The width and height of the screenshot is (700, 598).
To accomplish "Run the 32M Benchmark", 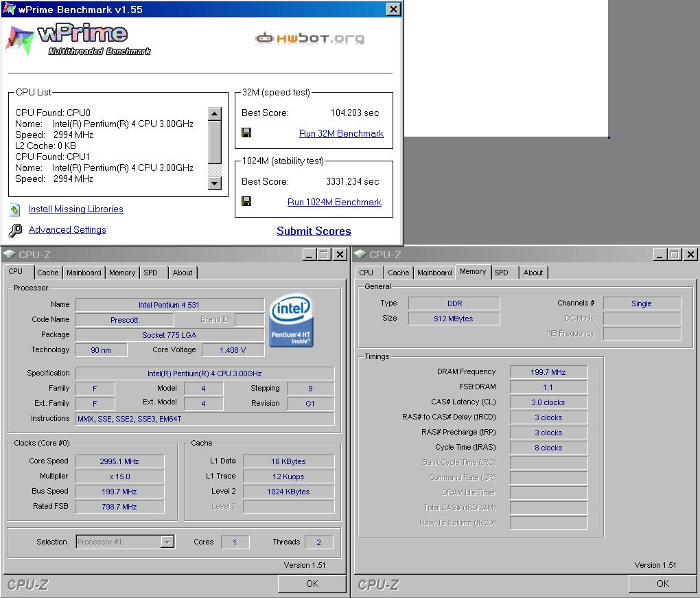I will 341,133.
